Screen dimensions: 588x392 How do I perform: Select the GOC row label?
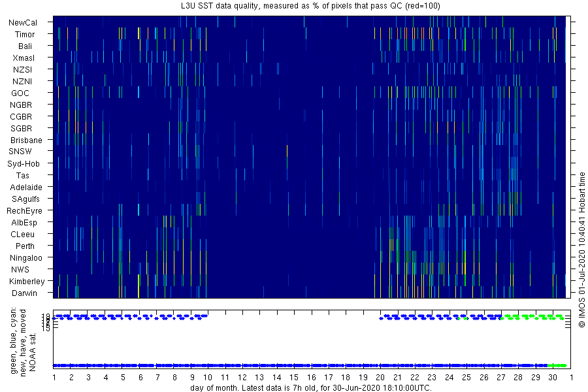20,93
